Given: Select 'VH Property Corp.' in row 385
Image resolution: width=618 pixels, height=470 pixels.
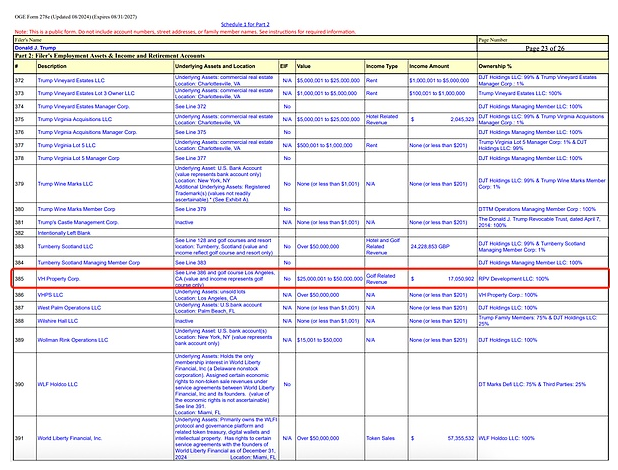Looking at the screenshot, I should 59,279.
